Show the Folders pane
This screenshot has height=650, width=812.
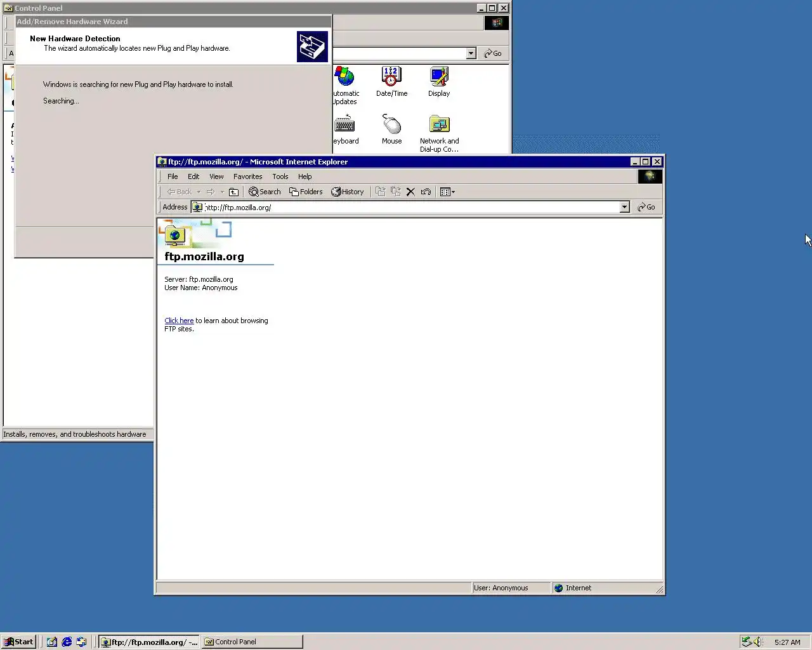pos(306,192)
